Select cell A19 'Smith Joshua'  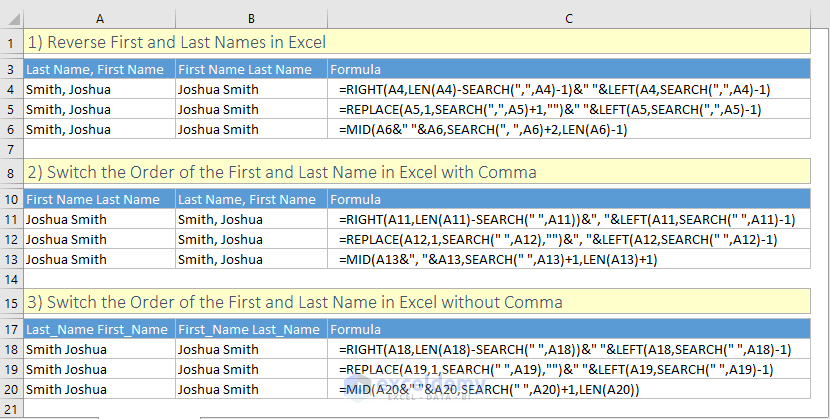point(100,370)
